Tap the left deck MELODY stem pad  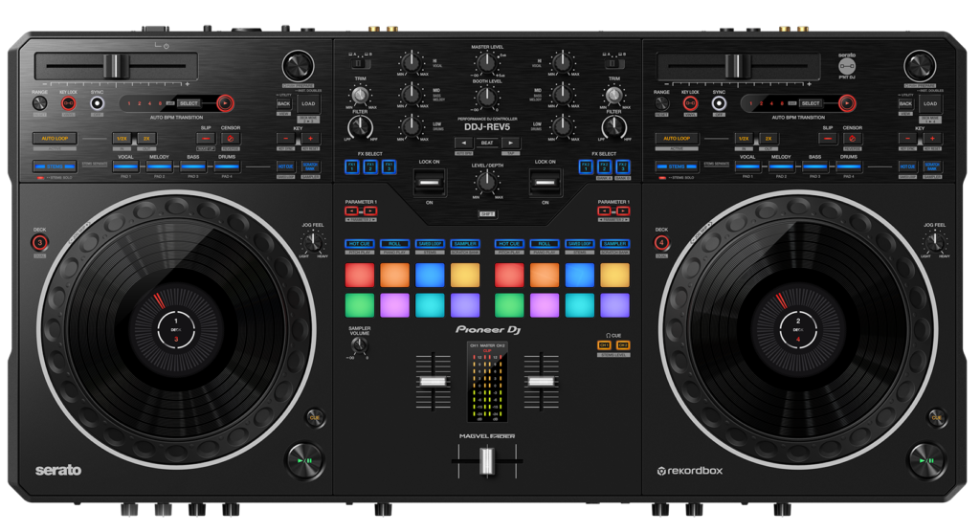160,166
